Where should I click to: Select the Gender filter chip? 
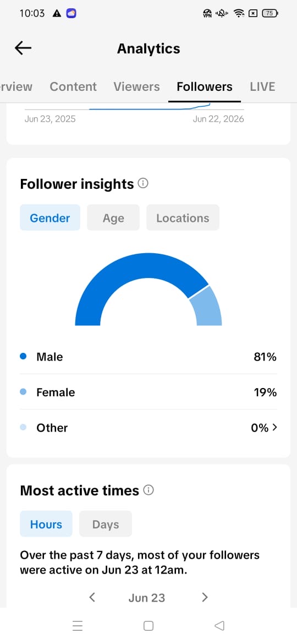(x=50, y=217)
